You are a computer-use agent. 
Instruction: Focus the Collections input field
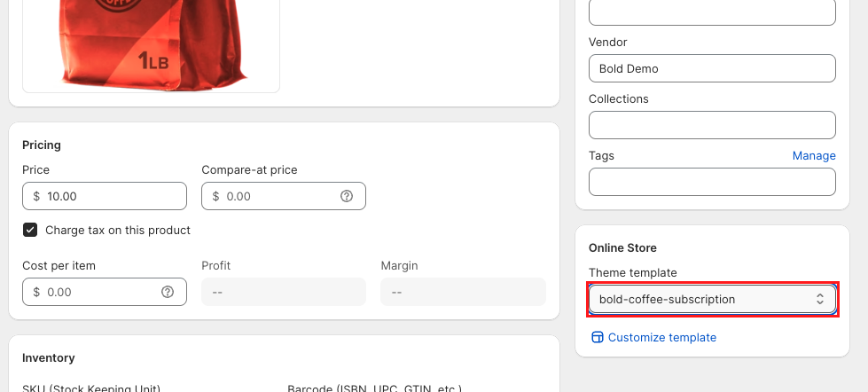pyautogui.click(x=711, y=125)
